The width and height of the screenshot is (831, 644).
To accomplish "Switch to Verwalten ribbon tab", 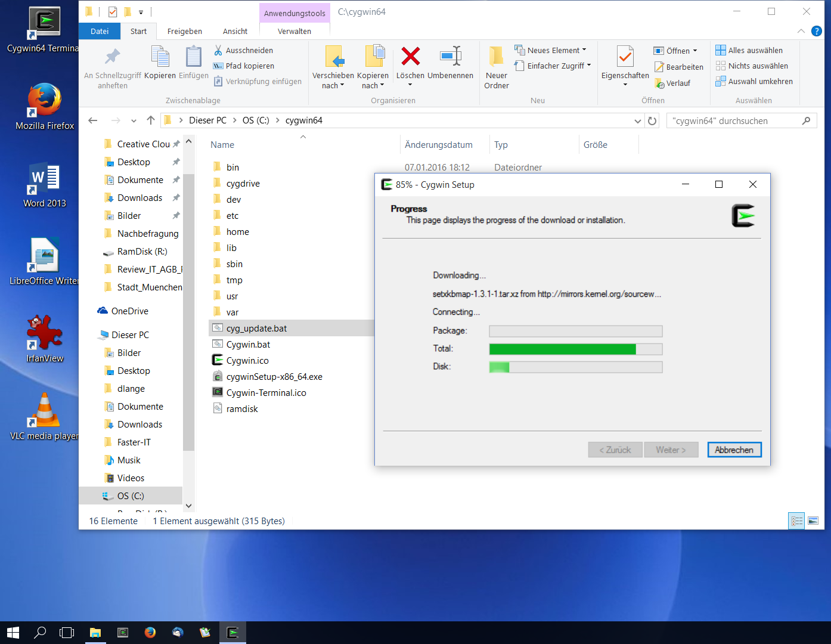I will [294, 31].
